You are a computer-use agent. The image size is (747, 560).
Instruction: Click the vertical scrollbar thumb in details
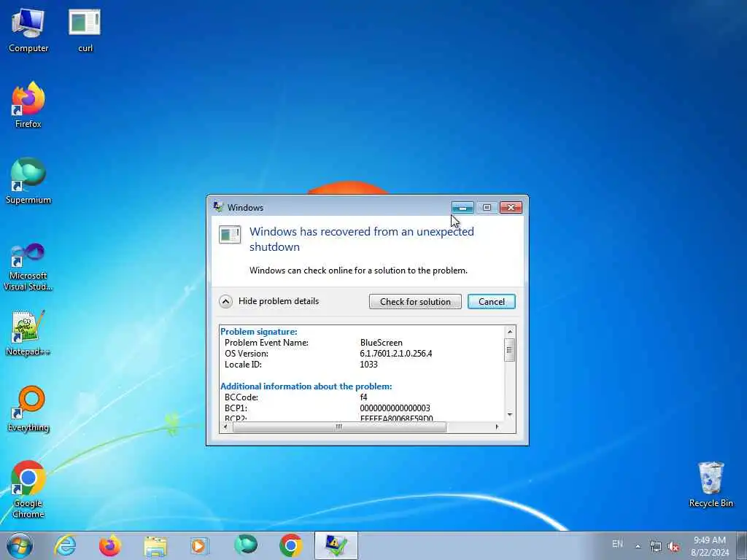pos(510,350)
